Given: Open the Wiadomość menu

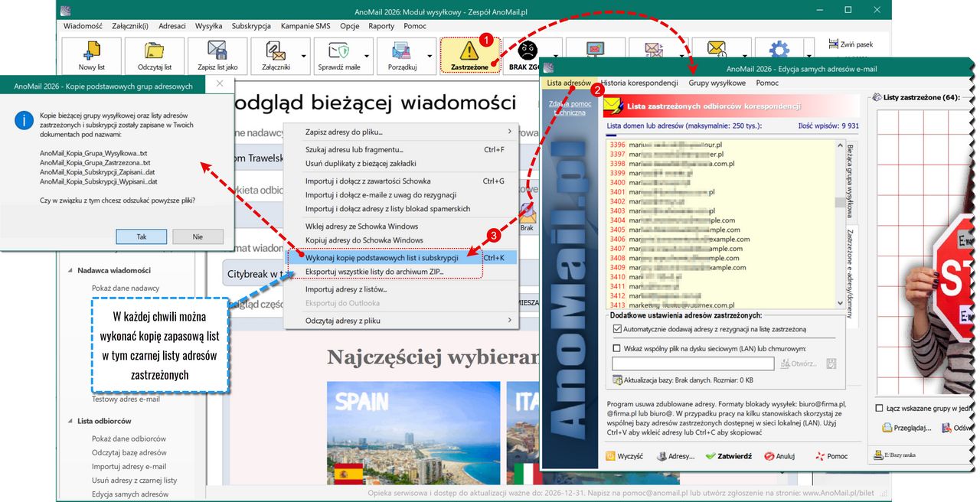Looking at the screenshot, I should 83,26.
